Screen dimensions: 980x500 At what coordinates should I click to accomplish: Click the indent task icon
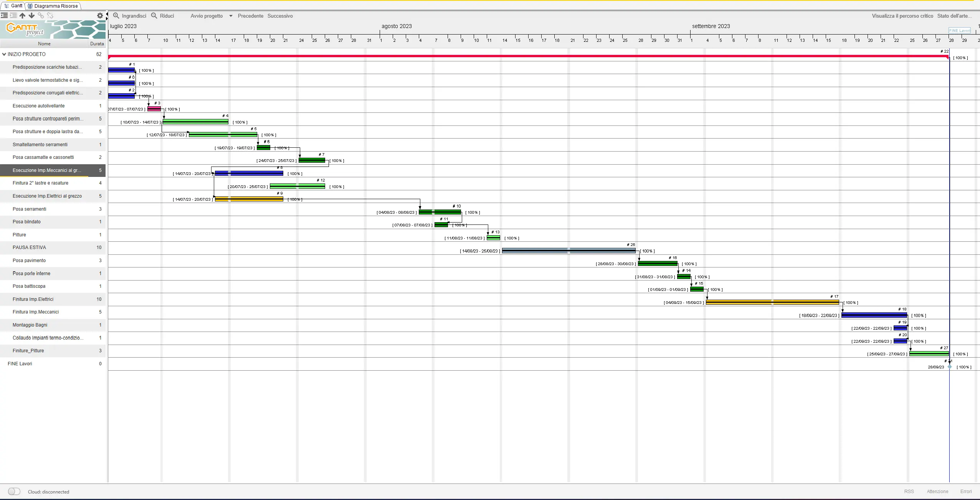[x=13, y=16]
